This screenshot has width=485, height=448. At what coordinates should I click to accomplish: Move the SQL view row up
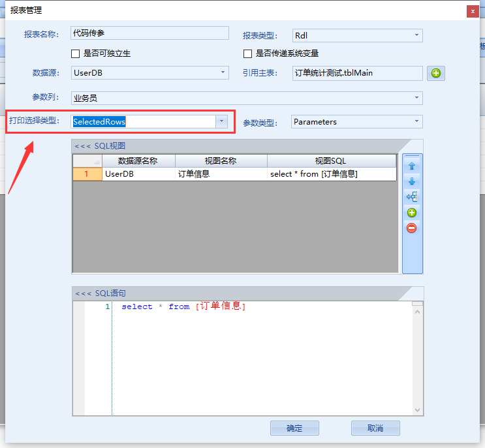412,166
